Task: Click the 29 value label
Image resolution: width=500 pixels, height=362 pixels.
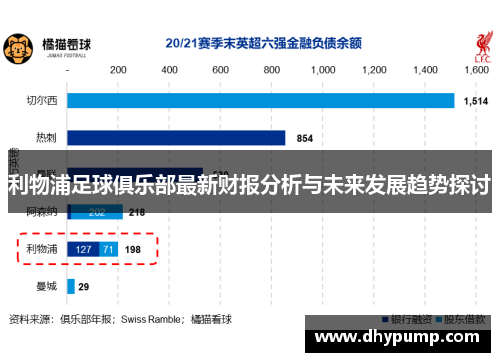Action: click(x=83, y=287)
